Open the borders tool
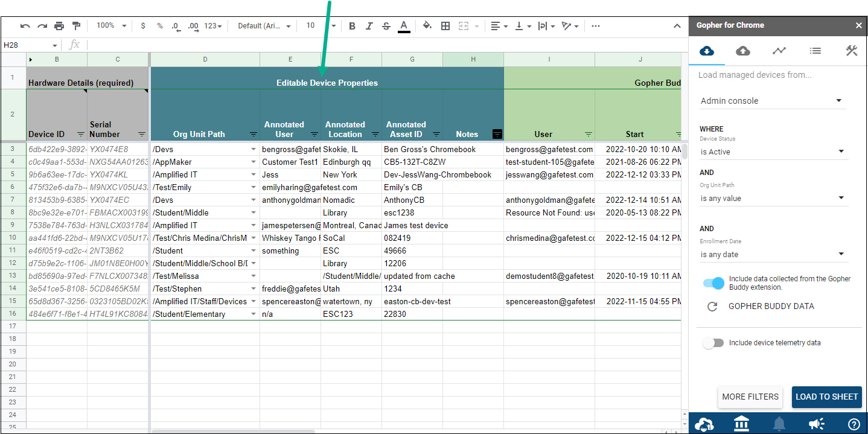The image size is (868, 434). (445, 26)
